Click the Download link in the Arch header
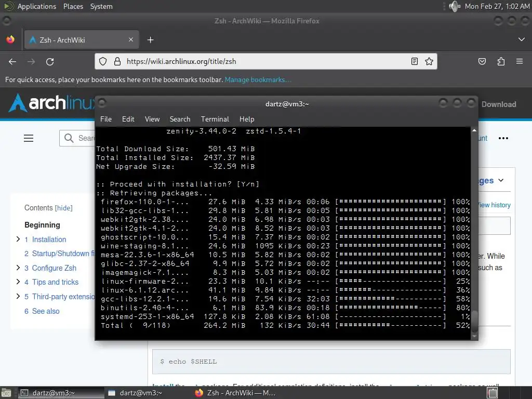 pos(499,104)
